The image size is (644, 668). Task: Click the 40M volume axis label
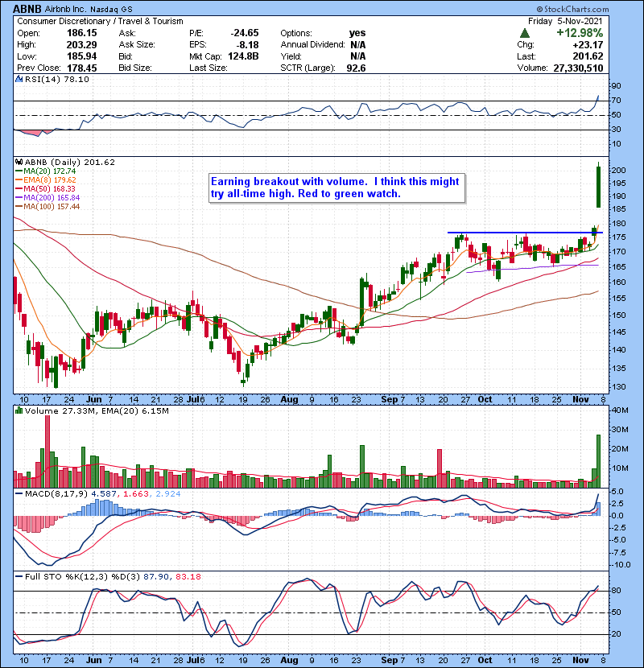point(620,410)
